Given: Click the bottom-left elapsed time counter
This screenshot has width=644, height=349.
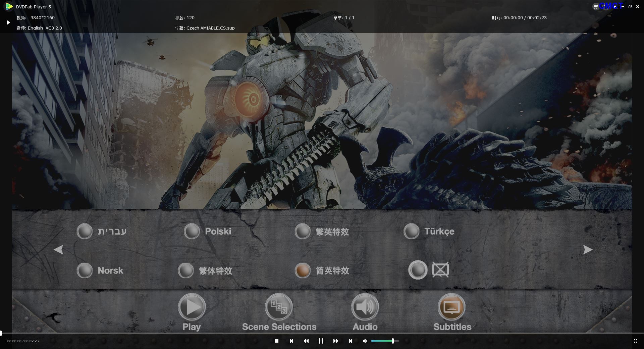Looking at the screenshot, I should pos(23,341).
